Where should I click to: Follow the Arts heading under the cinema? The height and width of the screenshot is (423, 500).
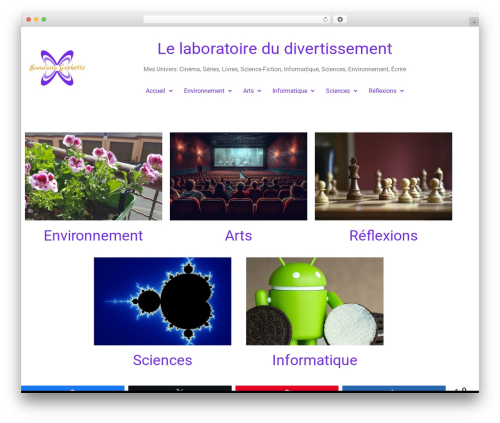(238, 236)
